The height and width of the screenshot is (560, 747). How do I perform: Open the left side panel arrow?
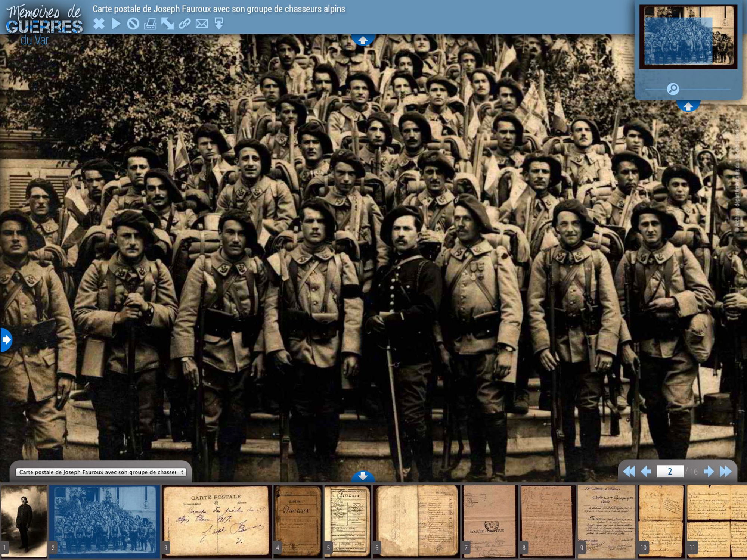(x=6, y=340)
